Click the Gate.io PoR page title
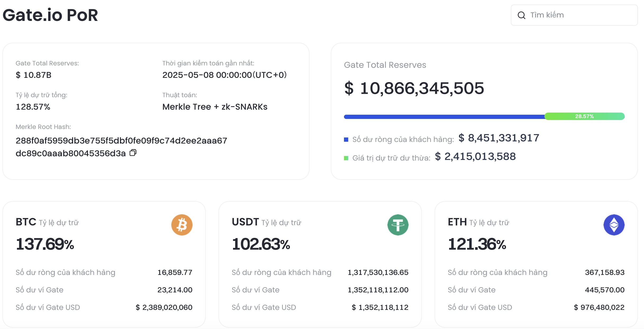644x329 pixels. [x=50, y=15]
